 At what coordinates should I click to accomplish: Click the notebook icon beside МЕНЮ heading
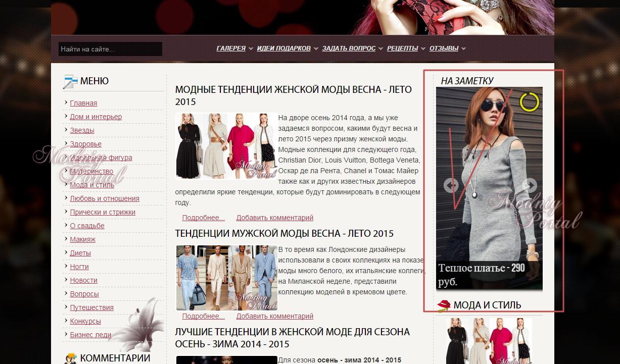[70, 81]
